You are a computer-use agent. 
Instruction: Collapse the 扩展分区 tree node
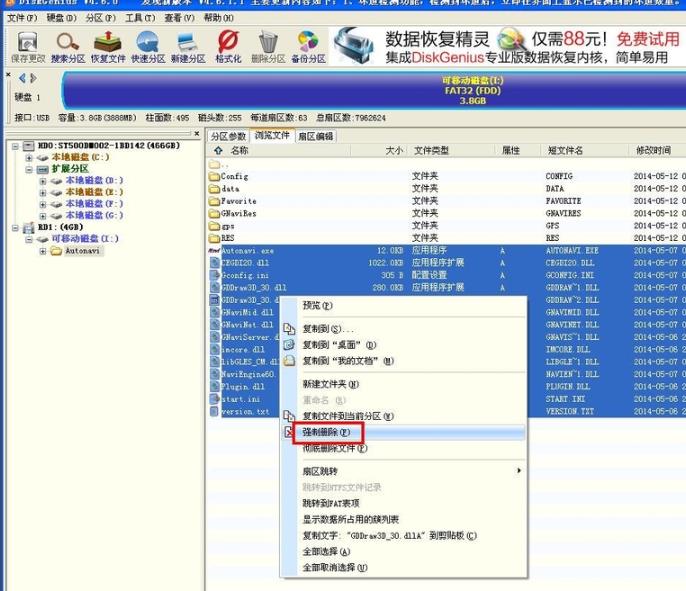[x=29, y=169]
